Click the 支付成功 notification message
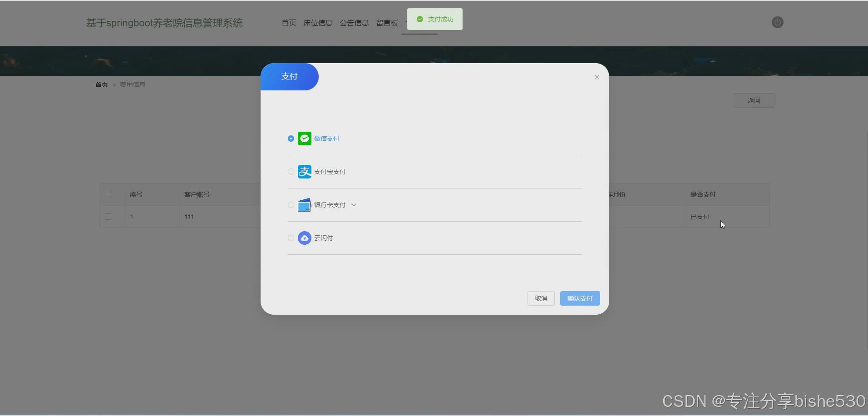The height and width of the screenshot is (416, 868). (x=435, y=19)
